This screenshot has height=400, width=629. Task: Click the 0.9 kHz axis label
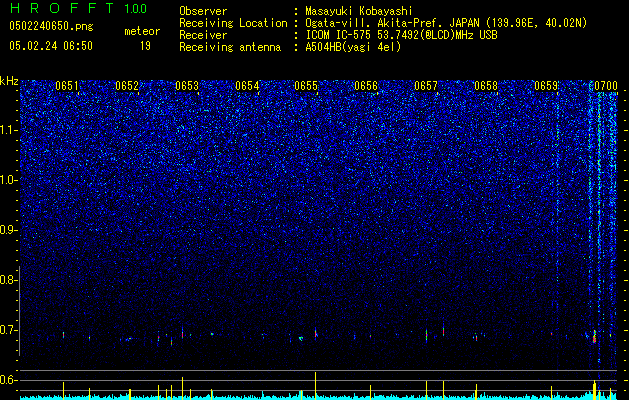click(8, 230)
